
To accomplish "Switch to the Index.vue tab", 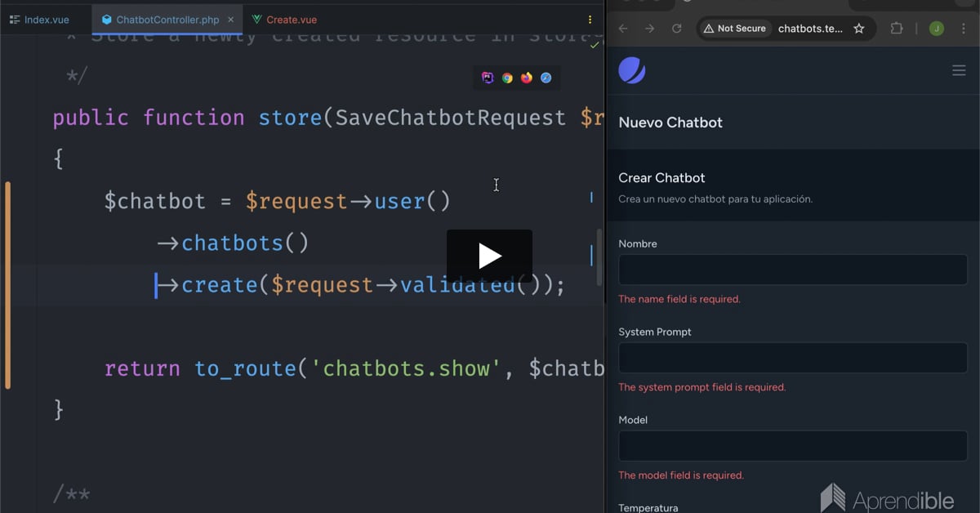I will click(x=39, y=20).
